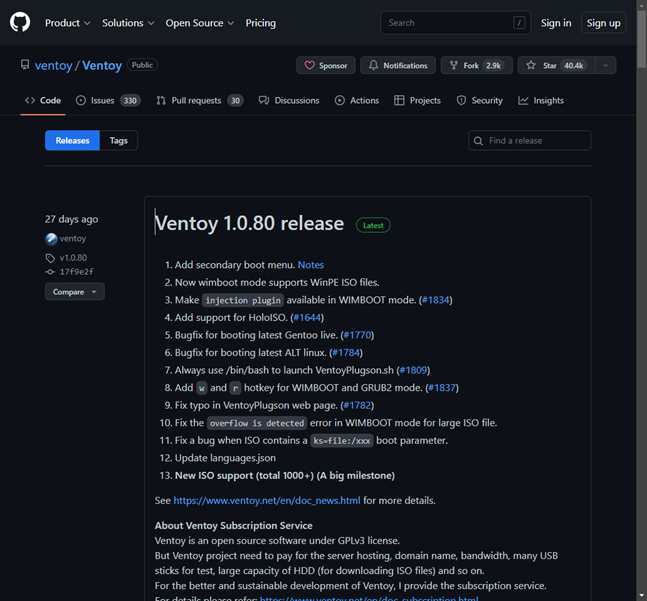647x601 pixels.
Task: Click the Public visibility badge
Action: coord(142,65)
